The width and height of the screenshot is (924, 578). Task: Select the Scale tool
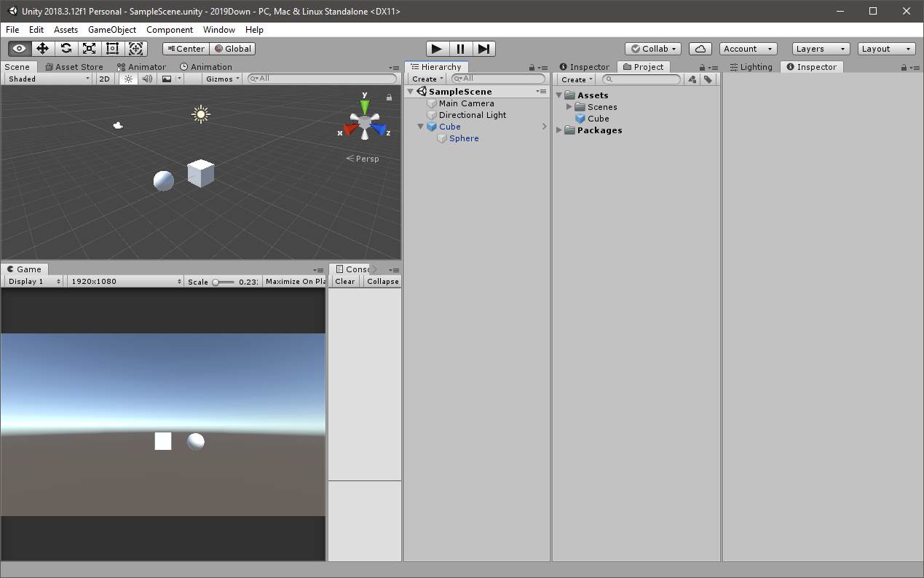tap(89, 48)
